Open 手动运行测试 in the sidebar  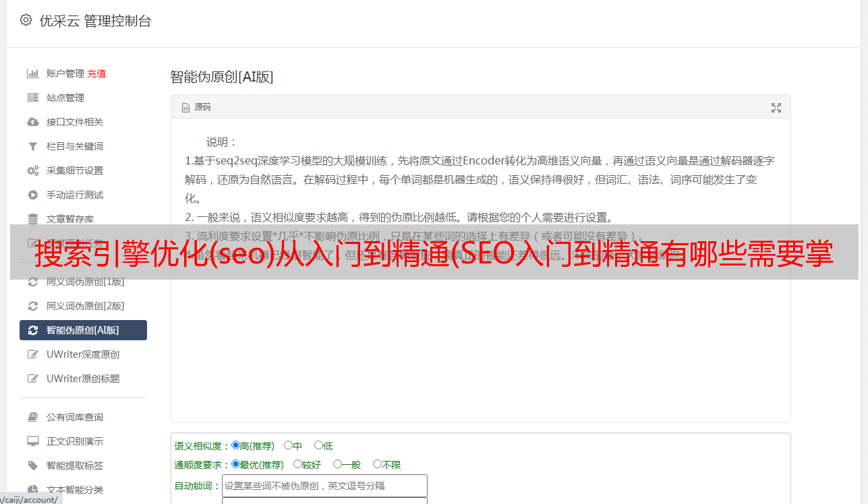(75, 195)
